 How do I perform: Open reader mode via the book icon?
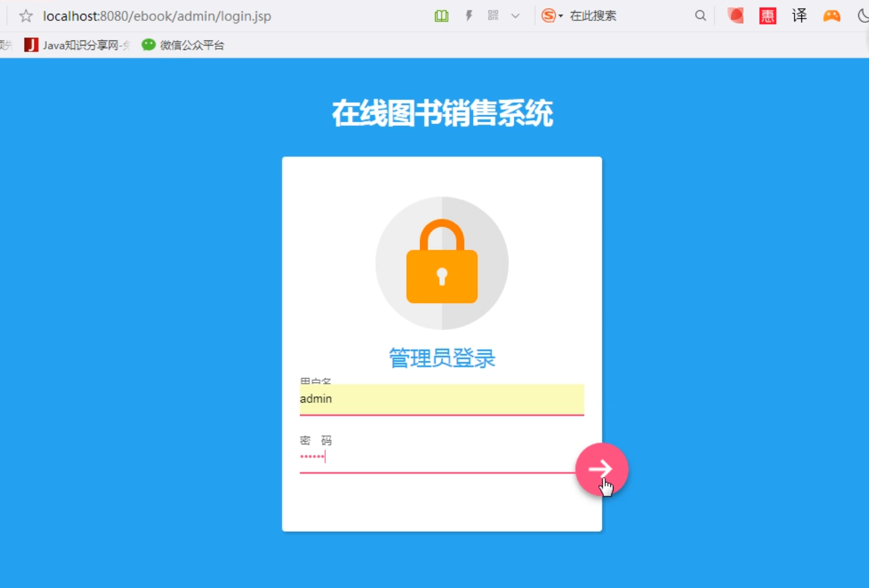(441, 16)
